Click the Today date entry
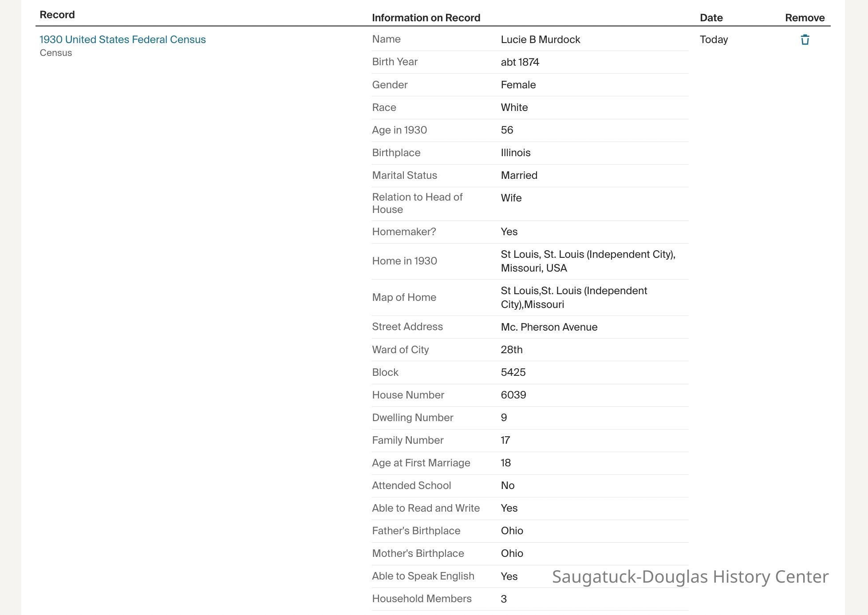The width and height of the screenshot is (868, 615). click(714, 39)
